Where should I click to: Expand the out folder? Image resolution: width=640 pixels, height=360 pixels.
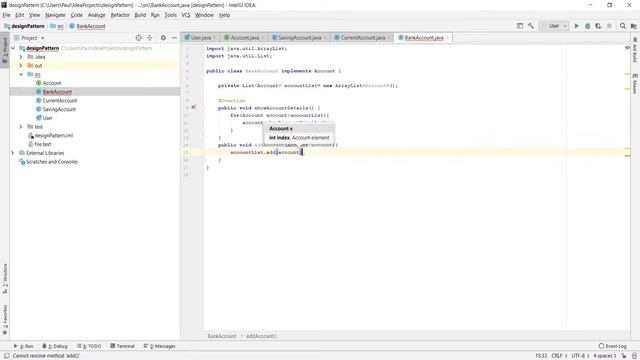point(21,66)
